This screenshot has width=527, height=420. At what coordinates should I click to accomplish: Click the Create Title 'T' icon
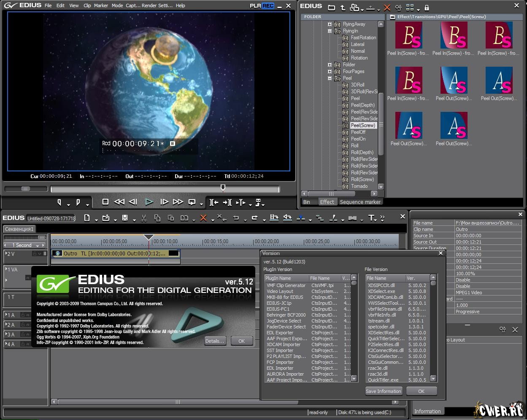[371, 218]
